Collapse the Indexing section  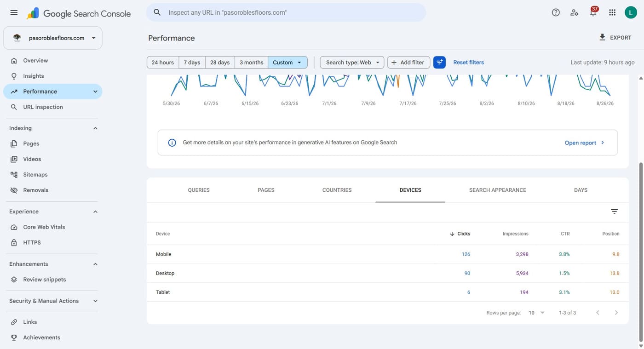click(95, 128)
